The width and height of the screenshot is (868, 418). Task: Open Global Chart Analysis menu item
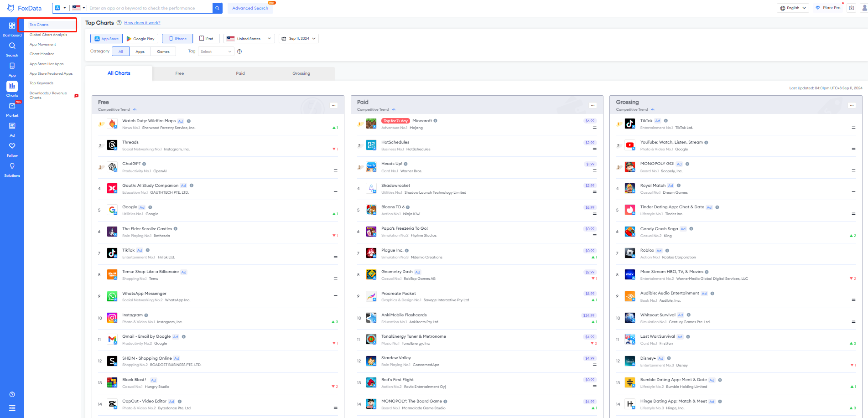[x=48, y=35]
